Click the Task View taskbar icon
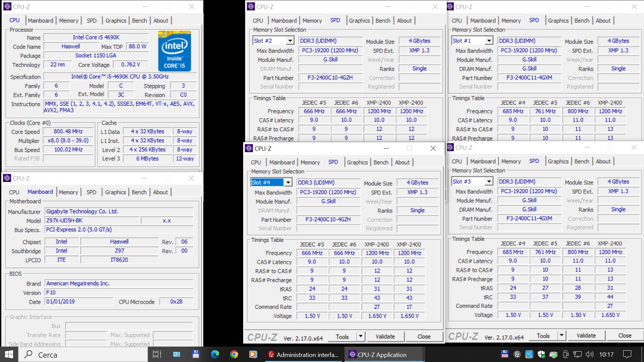644x362 pixels. (x=157, y=354)
